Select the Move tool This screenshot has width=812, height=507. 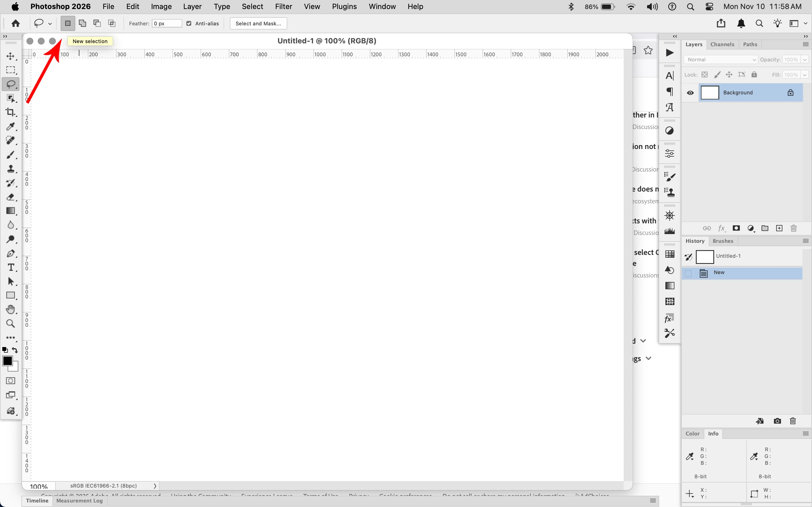click(x=10, y=56)
